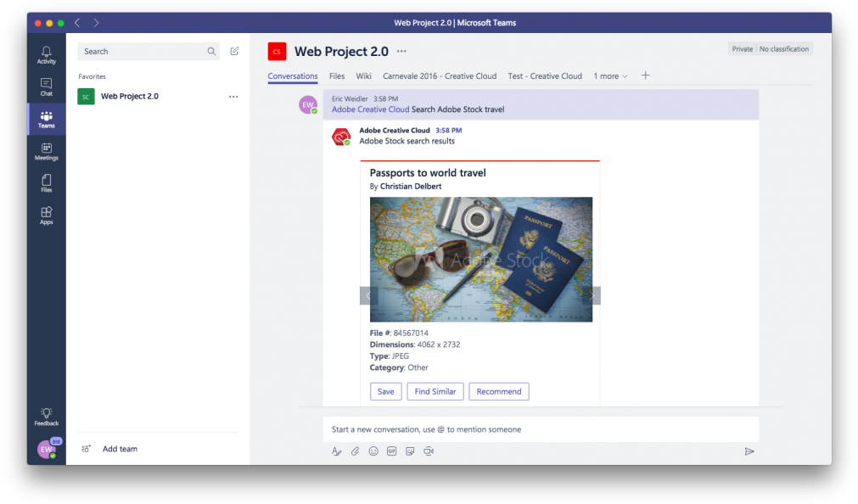Screen dimensions: 858x504
Task: Insert an emoji in the message
Action: (x=373, y=451)
